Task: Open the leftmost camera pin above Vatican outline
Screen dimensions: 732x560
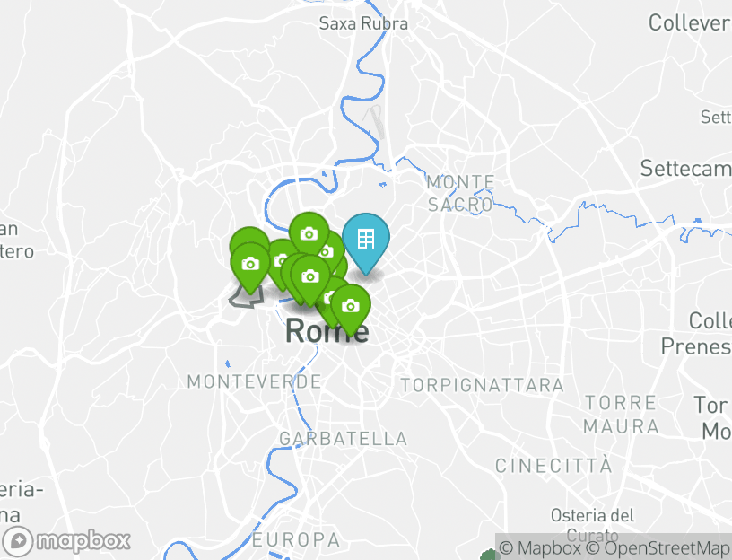Action: (250, 265)
